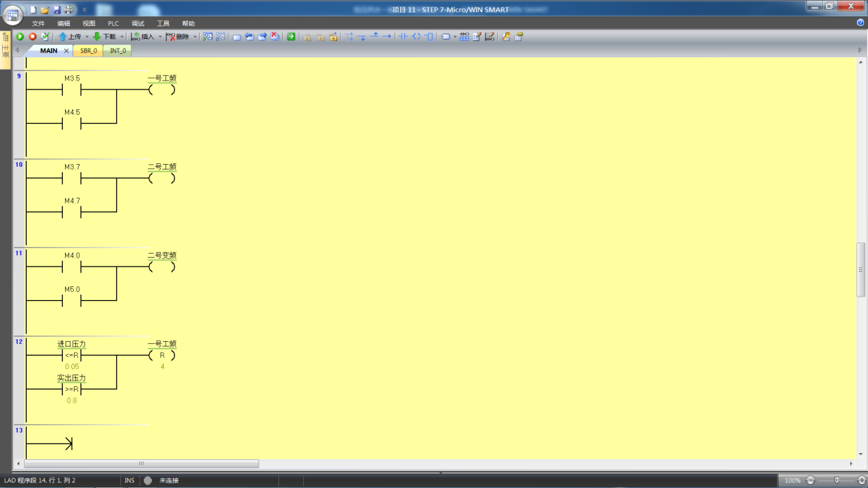
Task: Click the 下载 (Download) button
Action: click(105, 36)
